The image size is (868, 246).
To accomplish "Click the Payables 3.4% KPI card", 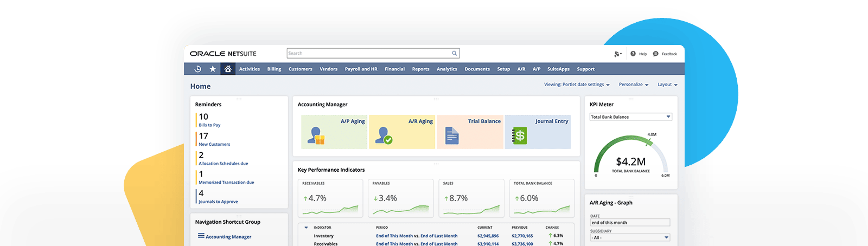I will tap(401, 198).
